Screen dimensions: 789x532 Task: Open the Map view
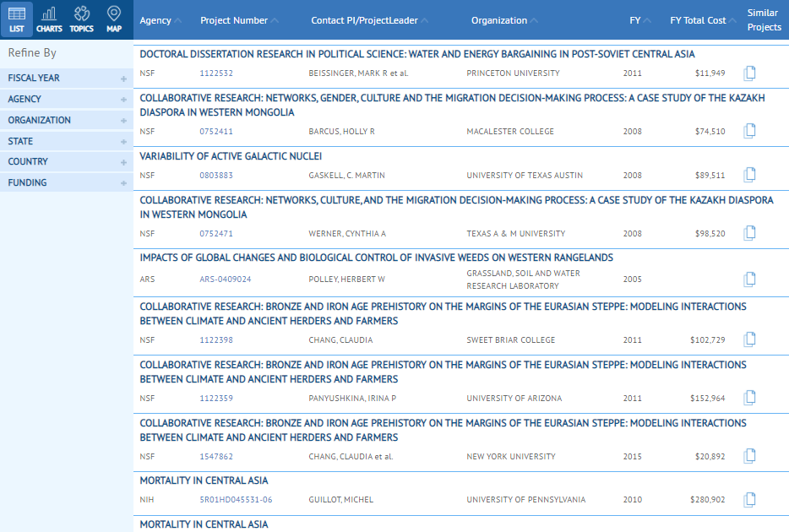114,19
